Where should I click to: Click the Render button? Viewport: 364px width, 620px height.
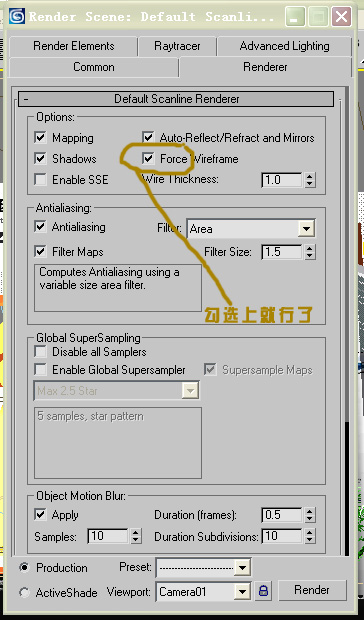pyautogui.click(x=312, y=590)
